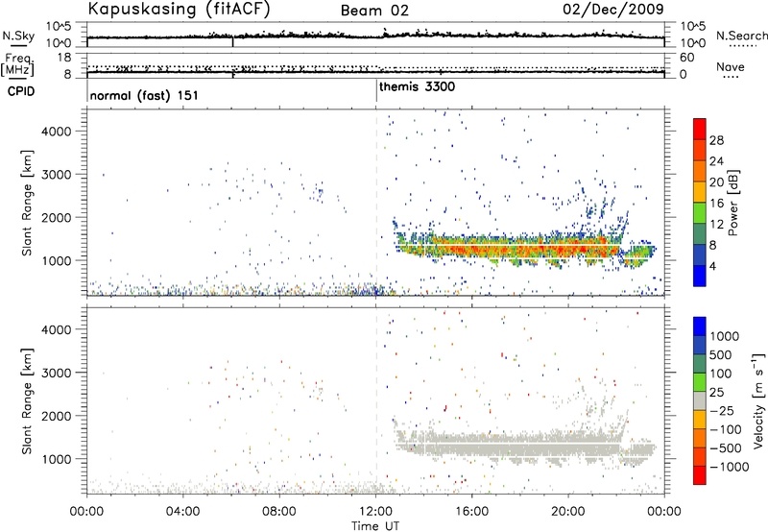Click yellow-orange 16-20 dB colorbar segment
Viewport: 768px width, 532px height.
point(700,191)
